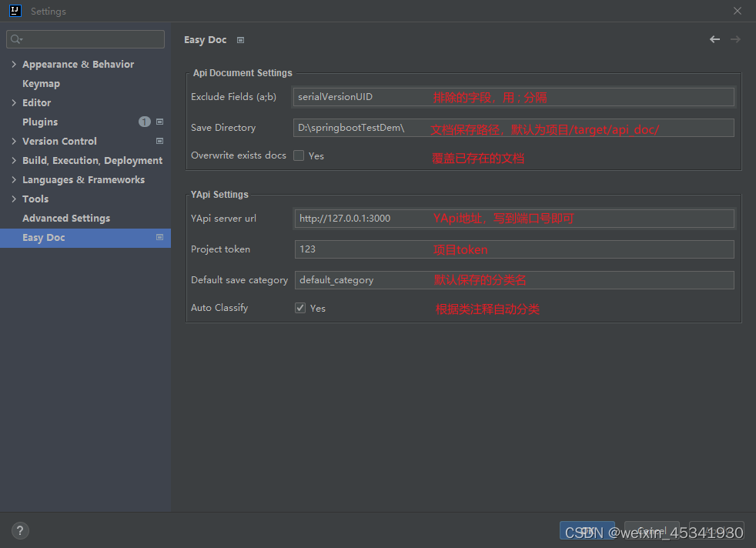This screenshot has width=756, height=548.
Task: Expand the Version Control node
Action: pos(14,141)
